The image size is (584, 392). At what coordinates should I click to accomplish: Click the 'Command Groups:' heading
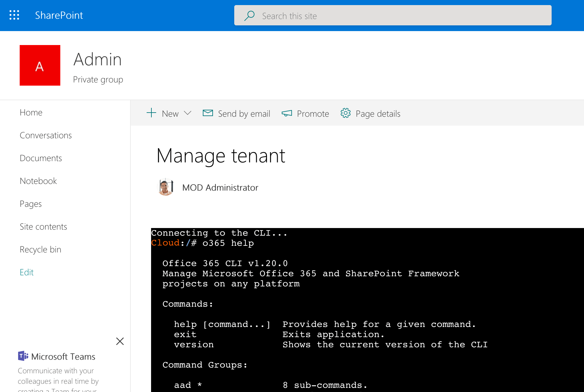click(205, 365)
